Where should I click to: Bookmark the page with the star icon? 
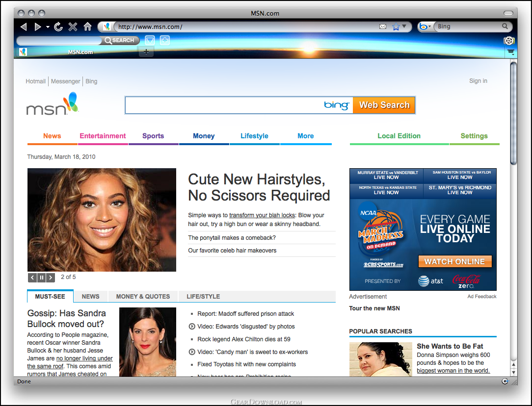pos(396,26)
